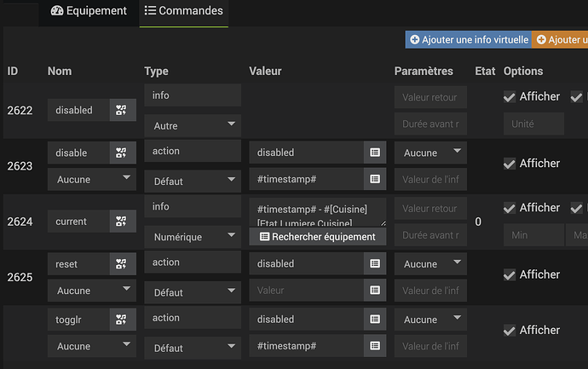Viewport: 588px width, 369px height.
Task: Expand 'Aucune' parameter dropdown in row 2623
Action: [x=430, y=153]
